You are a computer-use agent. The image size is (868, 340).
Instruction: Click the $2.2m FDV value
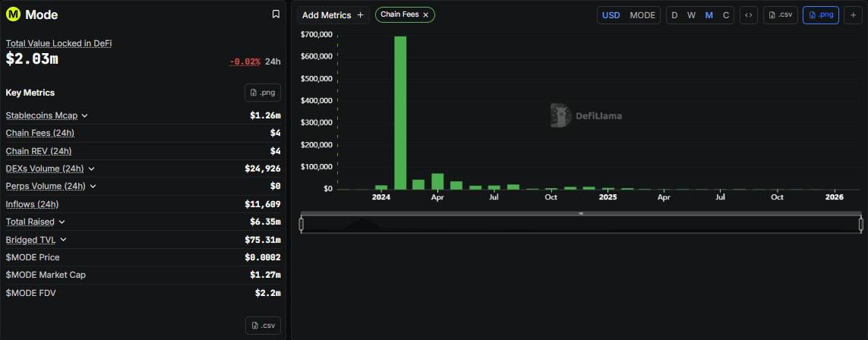tap(268, 292)
